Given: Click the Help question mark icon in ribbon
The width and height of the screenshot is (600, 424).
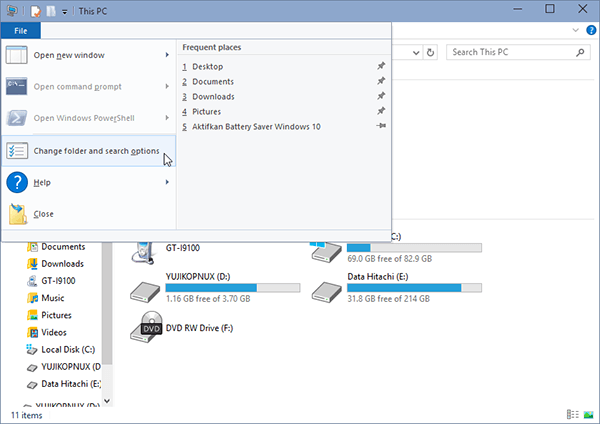Looking at the screenshot, I should (x=591, y=30).
